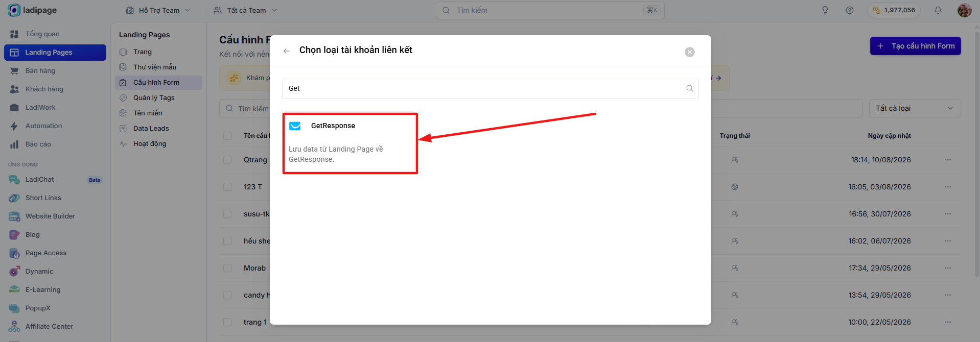980x342 pixels.
Task: Open the Tất cả loại filter dropdown
Action: click(915, 108)
